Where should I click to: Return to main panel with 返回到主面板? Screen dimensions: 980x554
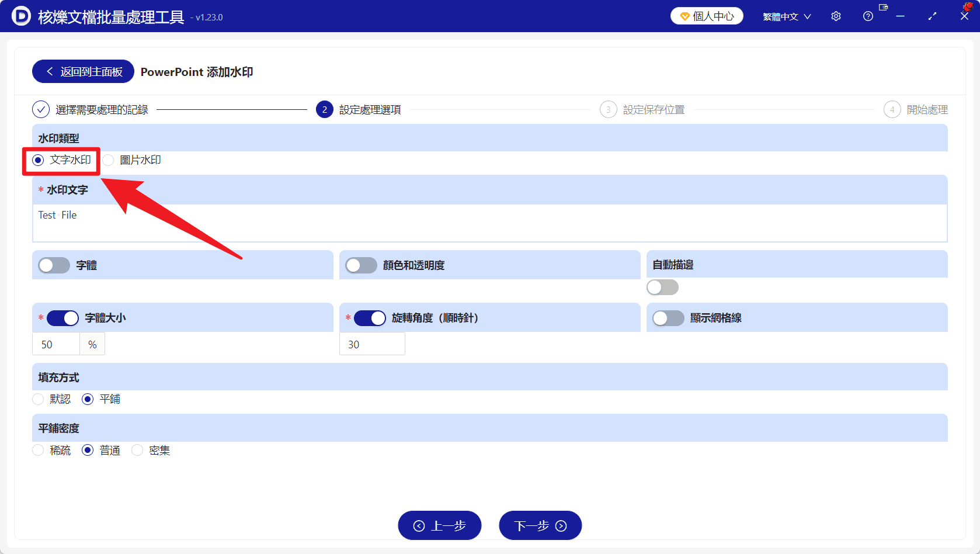[x=83, y=71]
